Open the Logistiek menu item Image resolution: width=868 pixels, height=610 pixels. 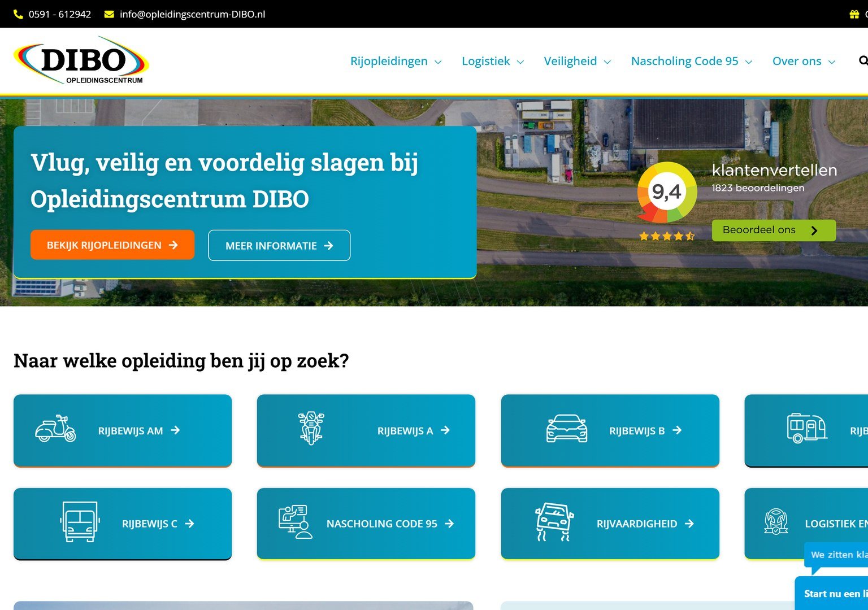click(x=486, y=61)
